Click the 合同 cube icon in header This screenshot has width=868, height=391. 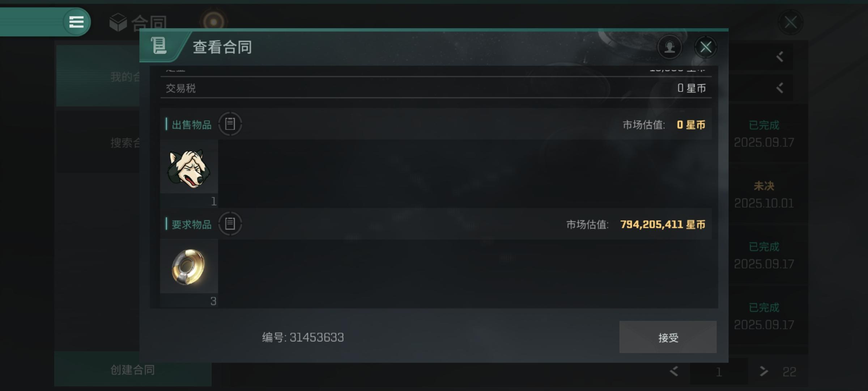tap(118, 22)
